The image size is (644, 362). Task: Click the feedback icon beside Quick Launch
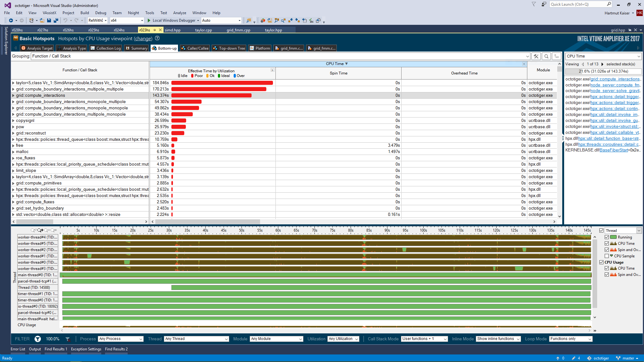[544, 4]
